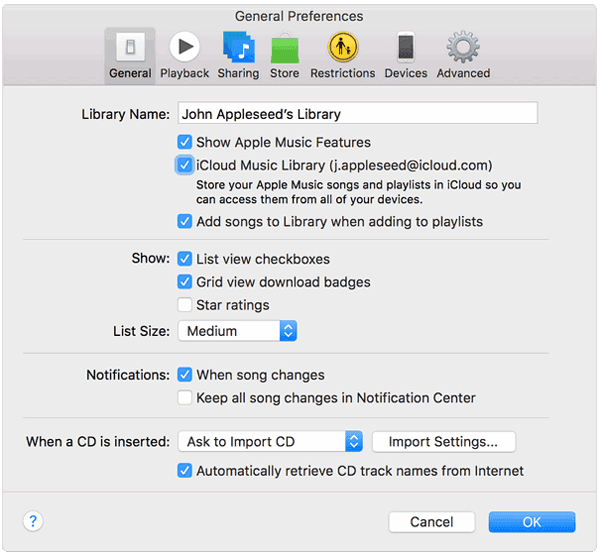Open the Ask to Import CD dropdown
Screen dimensions: 600x555
coord(270,441)
